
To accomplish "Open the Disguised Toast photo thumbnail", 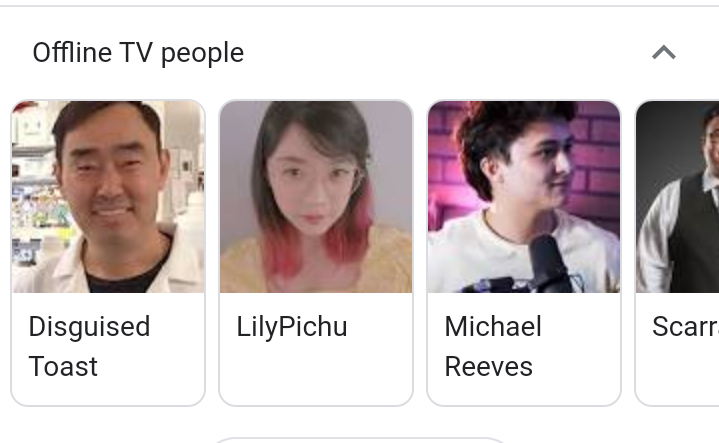I will click(x=108, y=197).
